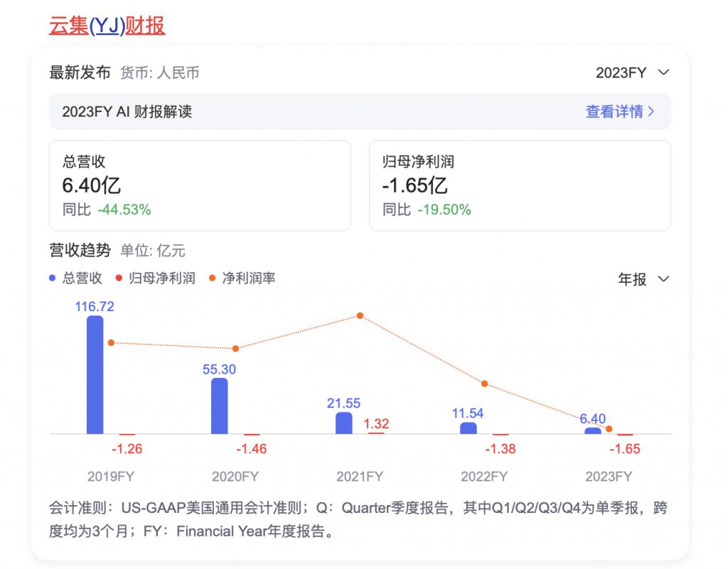The image size is (728, 569).
Task: Click the 2021FY net margin peak point
Action: 360,315
